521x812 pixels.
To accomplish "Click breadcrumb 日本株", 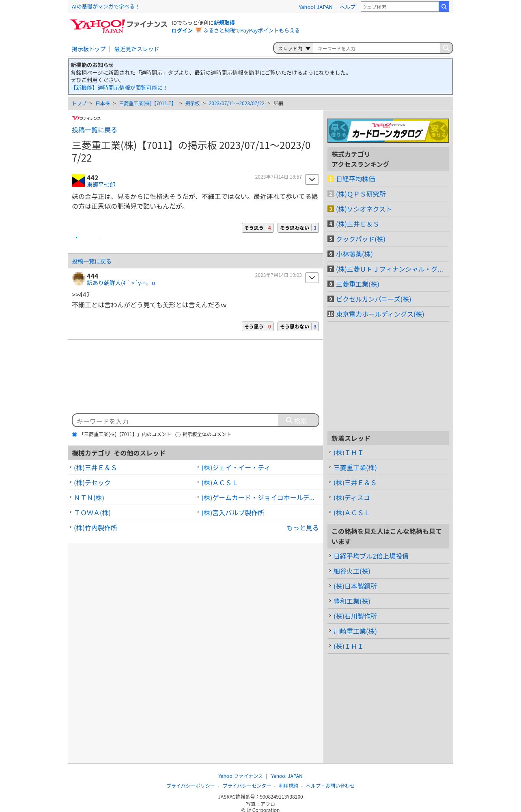I will tap(103, 104).
